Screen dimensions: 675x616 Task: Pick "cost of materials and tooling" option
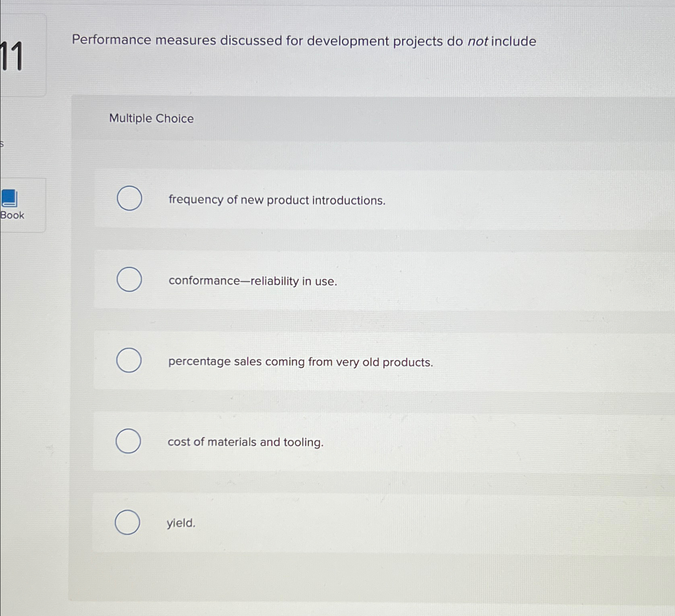coord(245,442)
